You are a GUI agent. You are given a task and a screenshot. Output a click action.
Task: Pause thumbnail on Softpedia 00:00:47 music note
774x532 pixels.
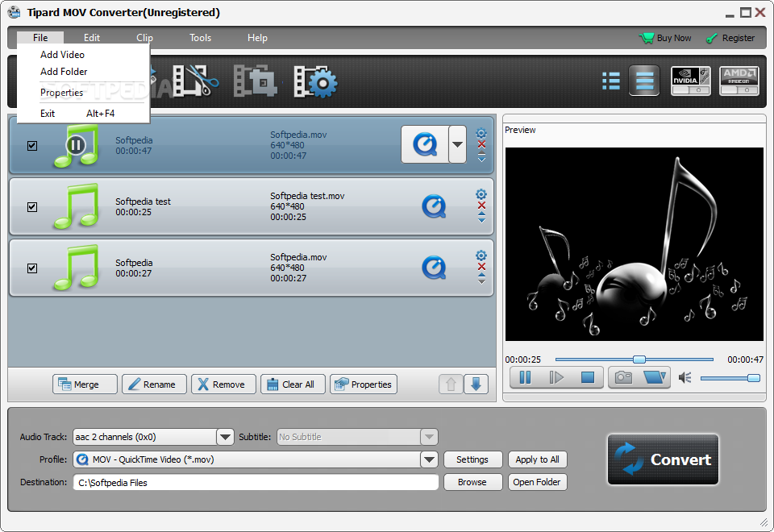76,145
